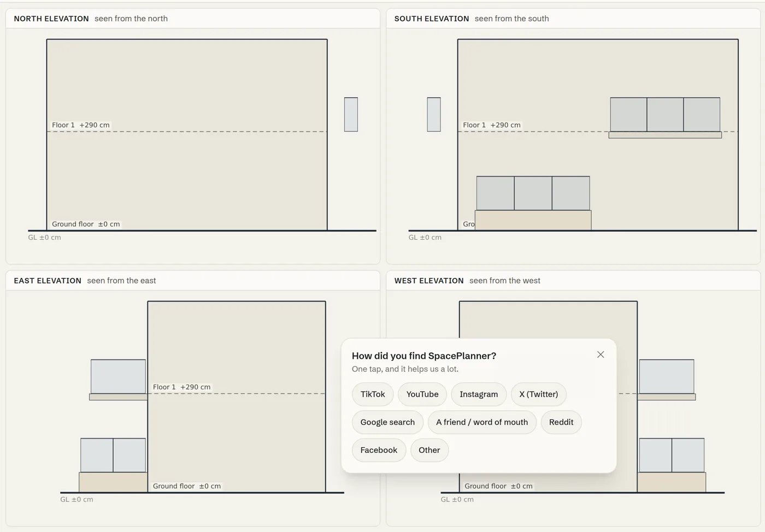The image size is (765, 532).
Task: Select the upper window on west elevation
Action: coord(667,377)
